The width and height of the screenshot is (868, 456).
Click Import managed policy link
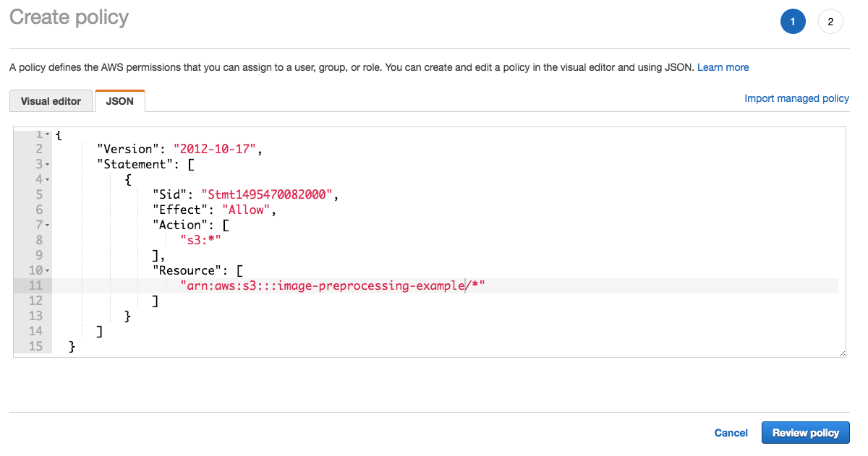click(796, 98)
